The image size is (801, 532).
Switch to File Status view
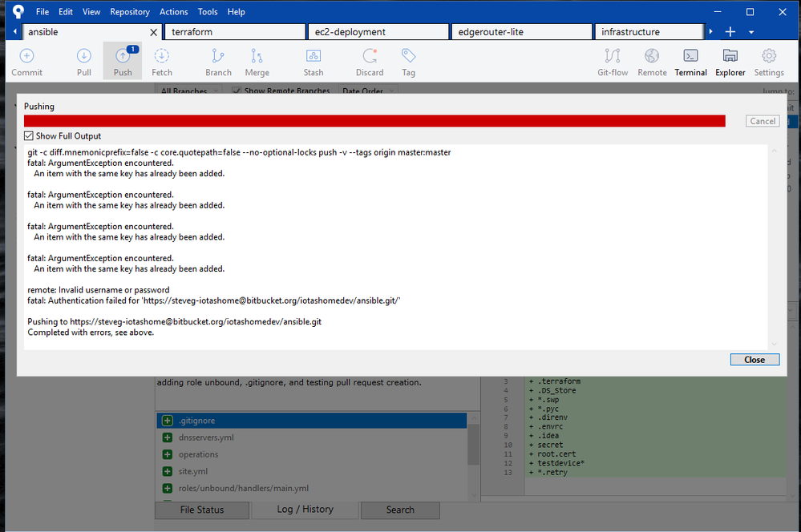coord(202,510)
